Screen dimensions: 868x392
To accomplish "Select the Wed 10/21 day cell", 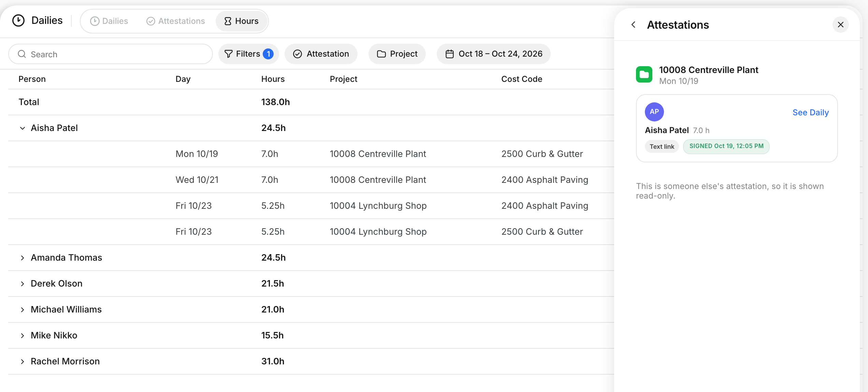I will [197, 180].
